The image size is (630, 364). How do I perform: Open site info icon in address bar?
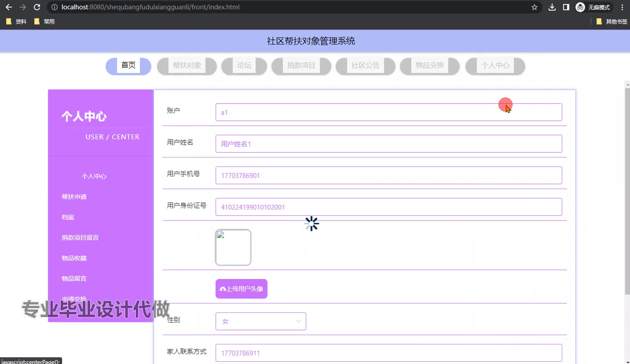click(54, 7)
